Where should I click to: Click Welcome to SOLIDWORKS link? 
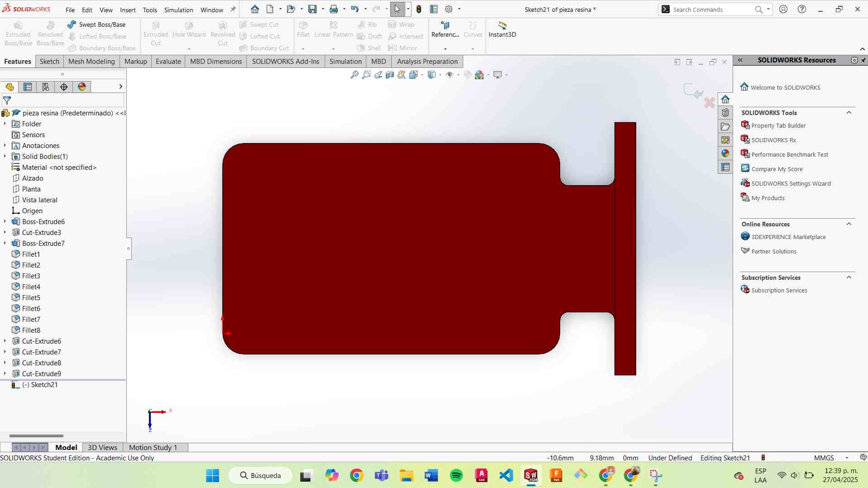tap(785, 87)
